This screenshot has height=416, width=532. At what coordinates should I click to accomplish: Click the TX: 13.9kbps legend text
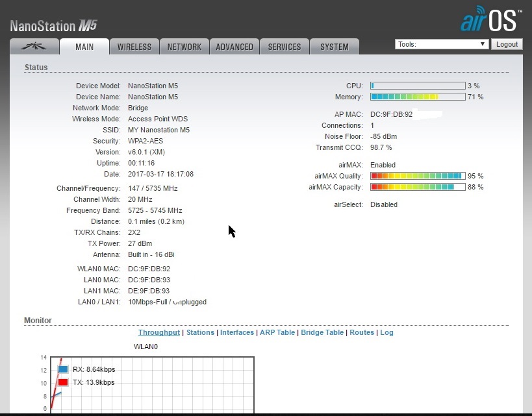click(94, 382)
